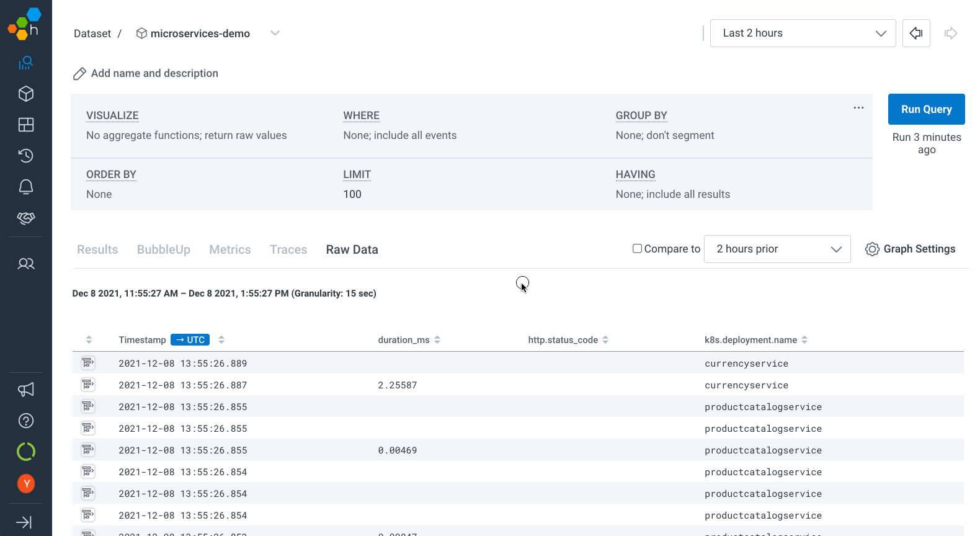
Task: Open trace icon for the 13:55:26.854 row directly below the 0.00469 row
Action: (88, 471)
